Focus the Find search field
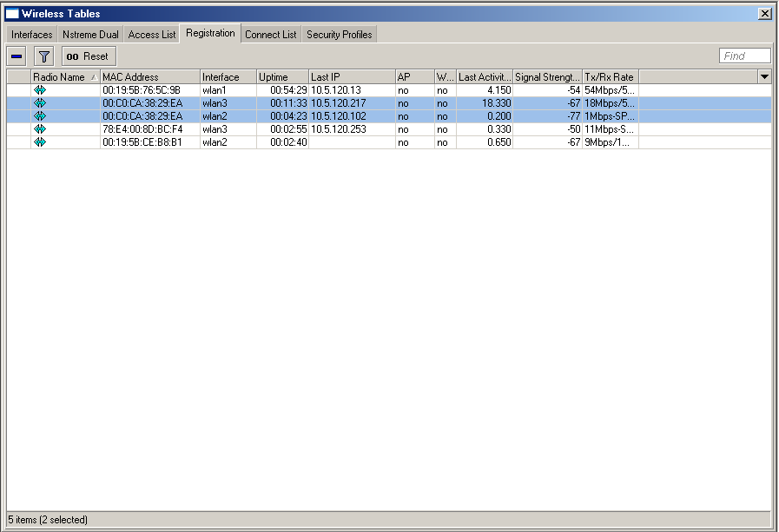The height and width of the screenshot is (532, 779). coord(745,56)
